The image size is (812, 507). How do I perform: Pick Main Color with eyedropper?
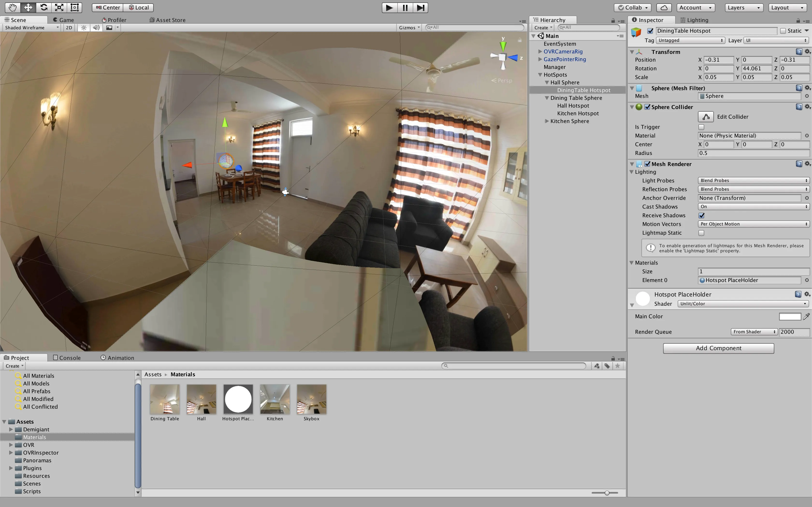pos(806,316)
